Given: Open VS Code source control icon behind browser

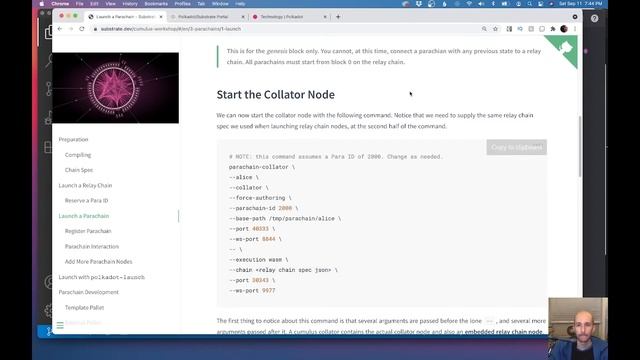Looking at the screenshot, I should pyautogui.click(x=49, y=89).
